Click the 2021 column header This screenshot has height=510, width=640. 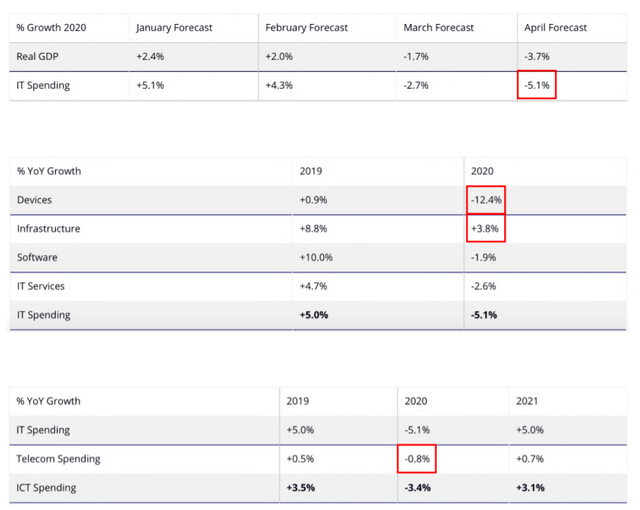[x=528, y=401]
